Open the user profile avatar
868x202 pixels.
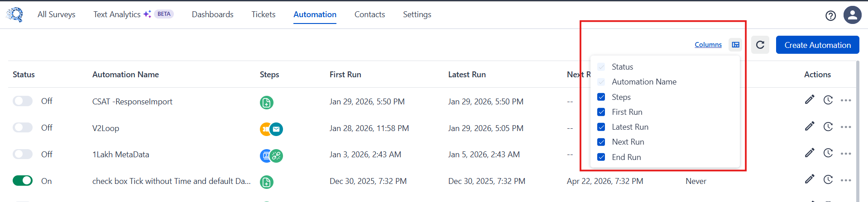[x=852, y=15]
